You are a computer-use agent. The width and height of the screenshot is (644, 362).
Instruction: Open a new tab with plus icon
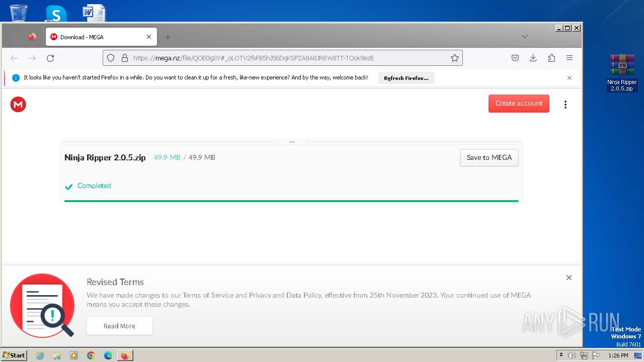coord(168,37)
